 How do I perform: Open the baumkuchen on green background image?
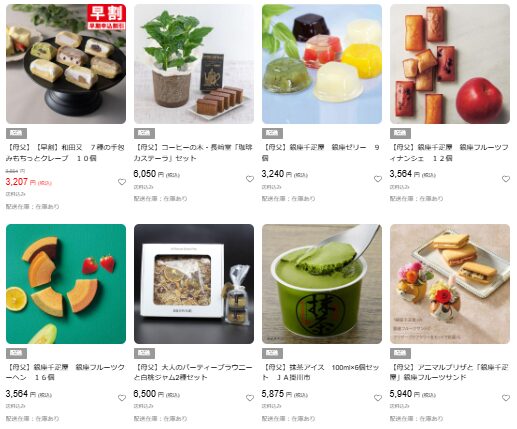[66, 284]
